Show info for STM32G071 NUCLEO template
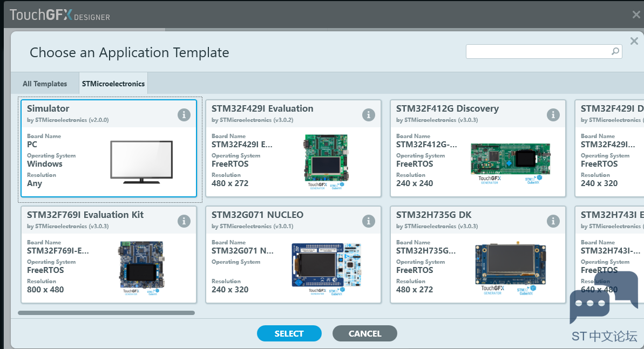 coord(368,221)
